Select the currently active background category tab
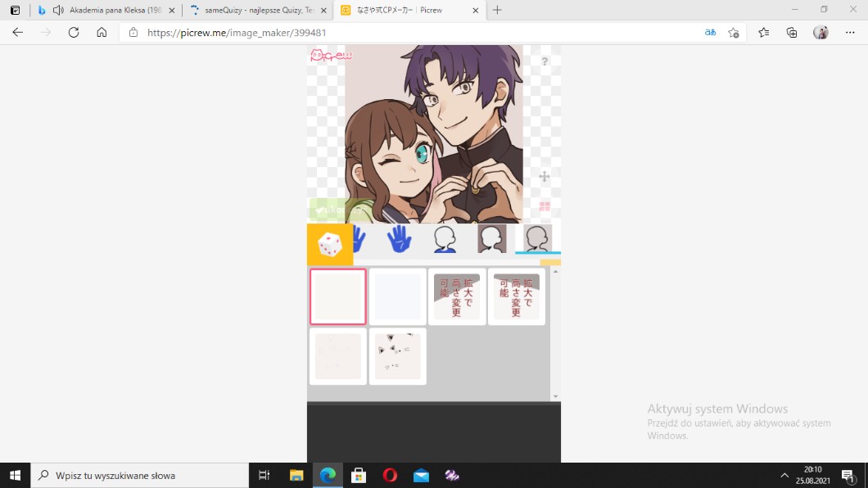This screenshot has height=488, width=868. click(537, 239)
